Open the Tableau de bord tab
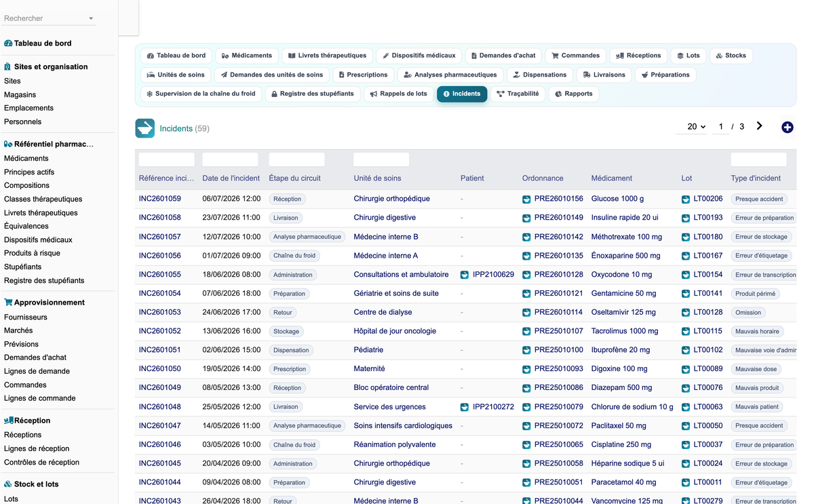Screen dimensions: 814x504 [176, 56]
